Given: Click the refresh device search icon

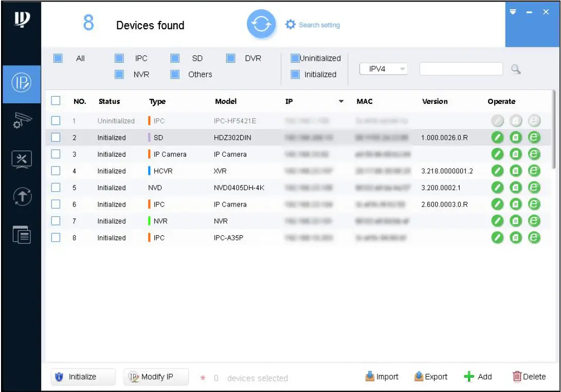Looking at the screenshot, I should pos(261,25).
